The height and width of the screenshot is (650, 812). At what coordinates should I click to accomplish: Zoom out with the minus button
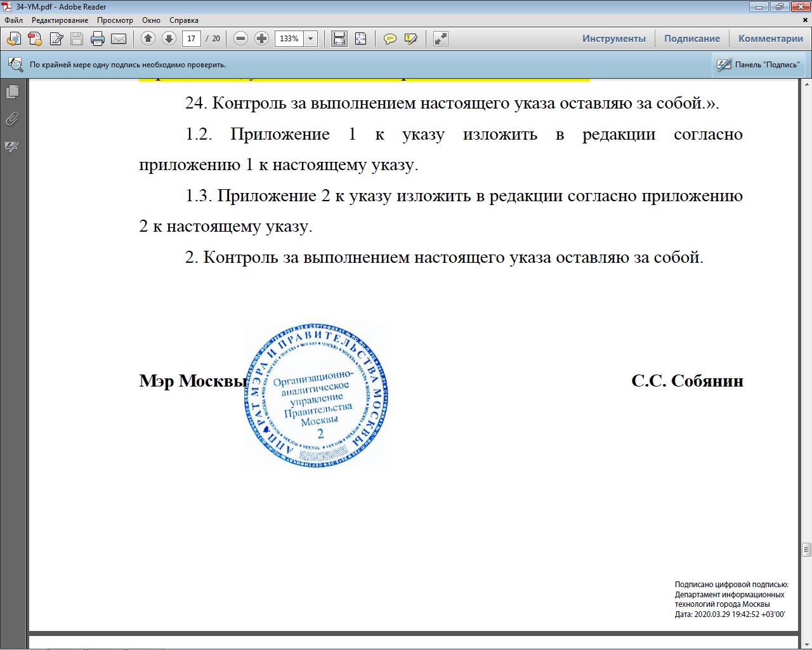point(240,39)
